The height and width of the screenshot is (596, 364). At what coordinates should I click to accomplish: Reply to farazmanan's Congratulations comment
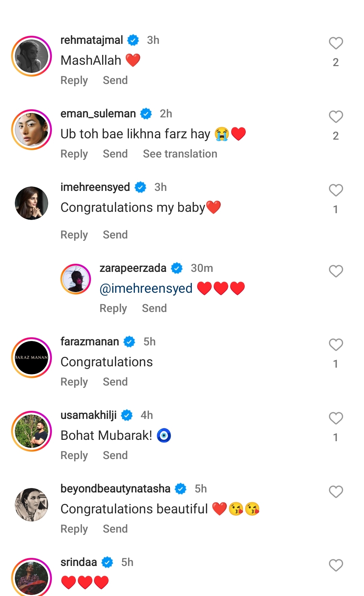click(74, 382)
